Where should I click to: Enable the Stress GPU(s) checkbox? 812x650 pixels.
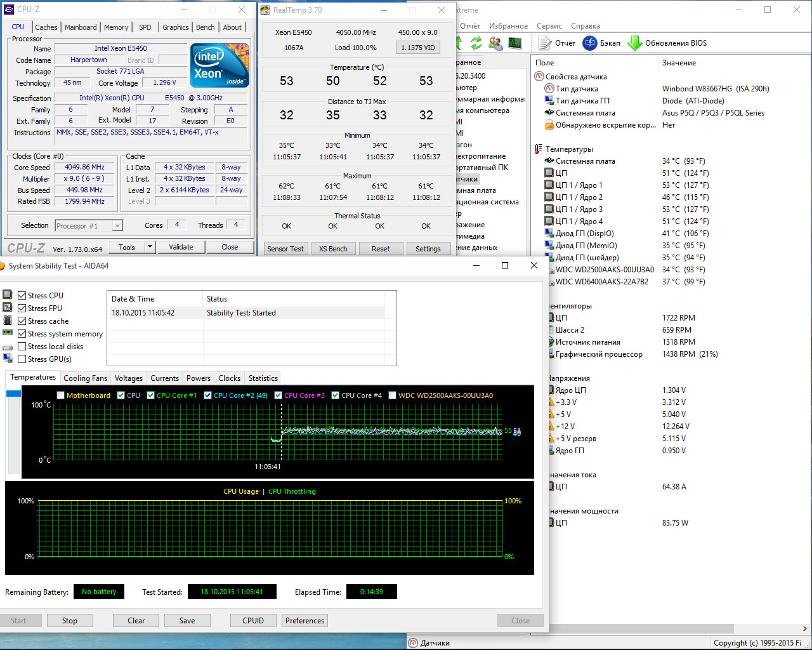22,359
